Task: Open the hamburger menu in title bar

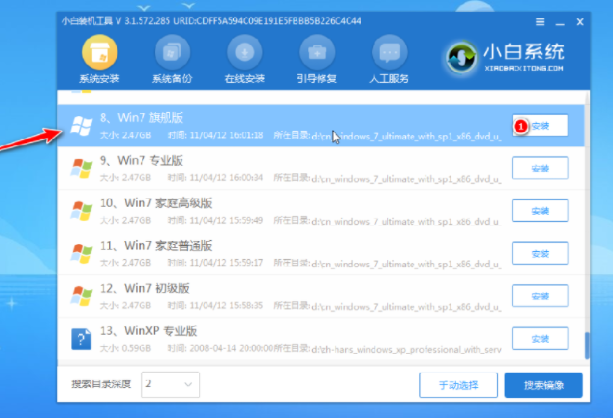Action: click(540, 22)
